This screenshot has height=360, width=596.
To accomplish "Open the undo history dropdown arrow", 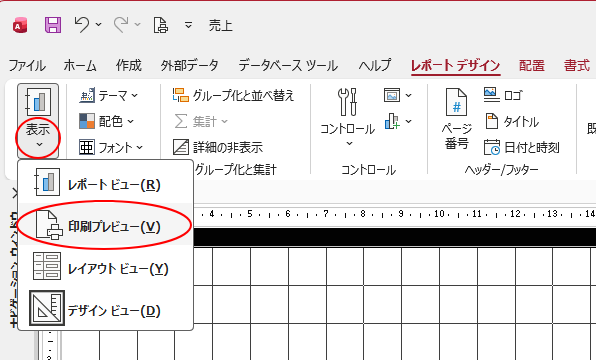I will click(98, 25).
